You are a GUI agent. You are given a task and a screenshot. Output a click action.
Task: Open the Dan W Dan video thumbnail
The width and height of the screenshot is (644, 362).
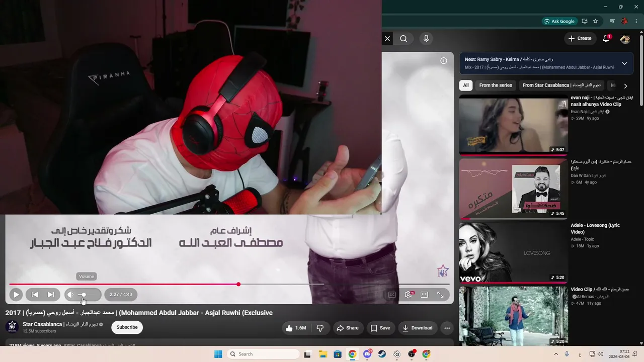[x=514, y=189]
